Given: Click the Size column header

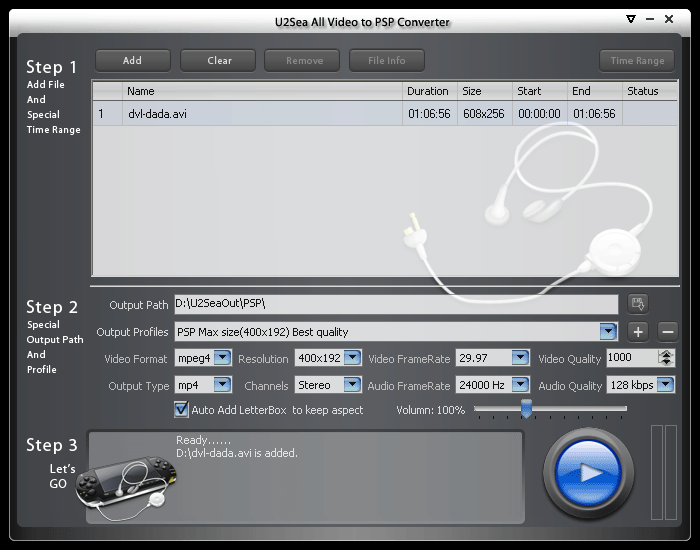Looking at the screenshot, I should 484,91.
